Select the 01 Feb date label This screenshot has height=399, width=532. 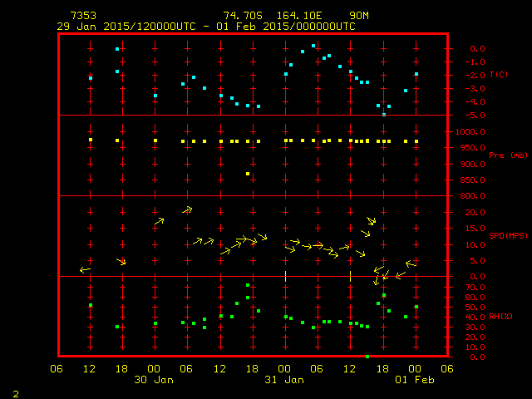(x=415, y=380)
